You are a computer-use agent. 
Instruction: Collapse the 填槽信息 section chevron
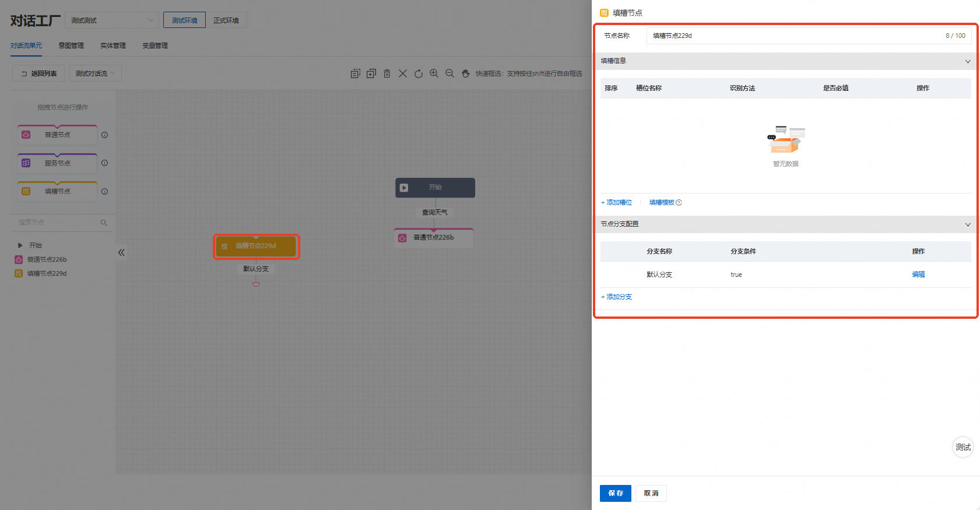968,61
